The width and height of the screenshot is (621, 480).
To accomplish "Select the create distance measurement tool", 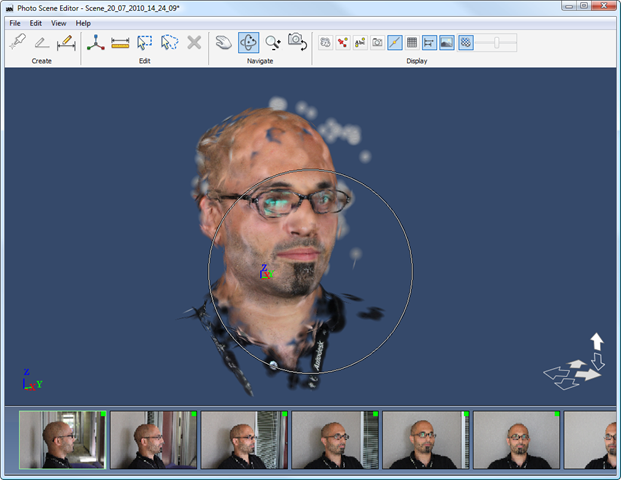I will 66,42.
